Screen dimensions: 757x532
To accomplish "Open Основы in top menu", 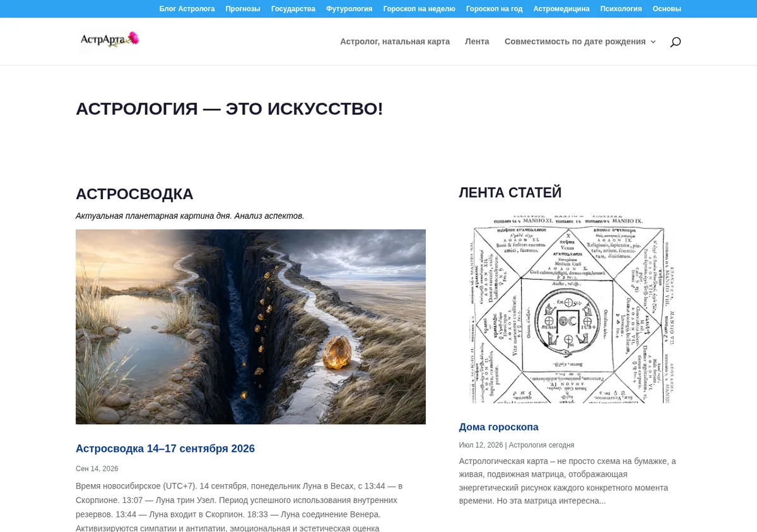I will (667, 9).
